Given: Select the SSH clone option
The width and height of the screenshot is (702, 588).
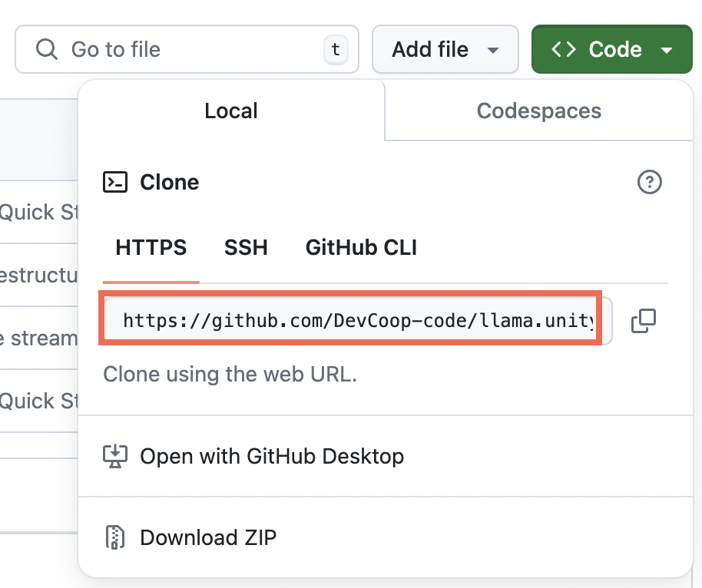Looking at the screenshot, I should pos(246,247).
